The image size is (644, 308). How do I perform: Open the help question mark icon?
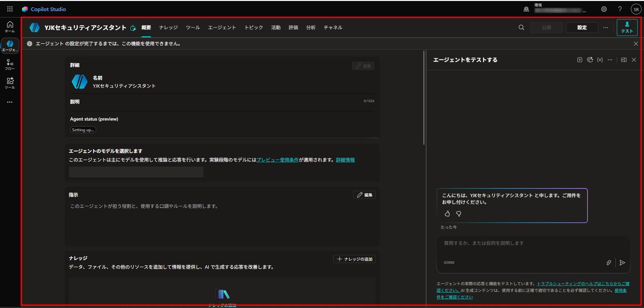[x=620, y=9]
